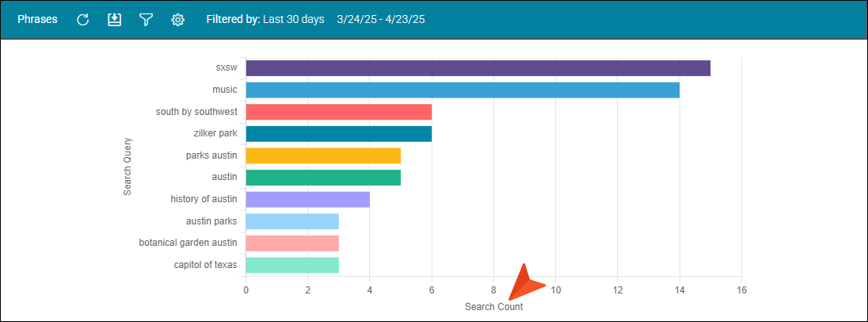Click the Last 30 days filter text
The height and width of the screenshot is (322, 868).
click(x=293, y=19)
